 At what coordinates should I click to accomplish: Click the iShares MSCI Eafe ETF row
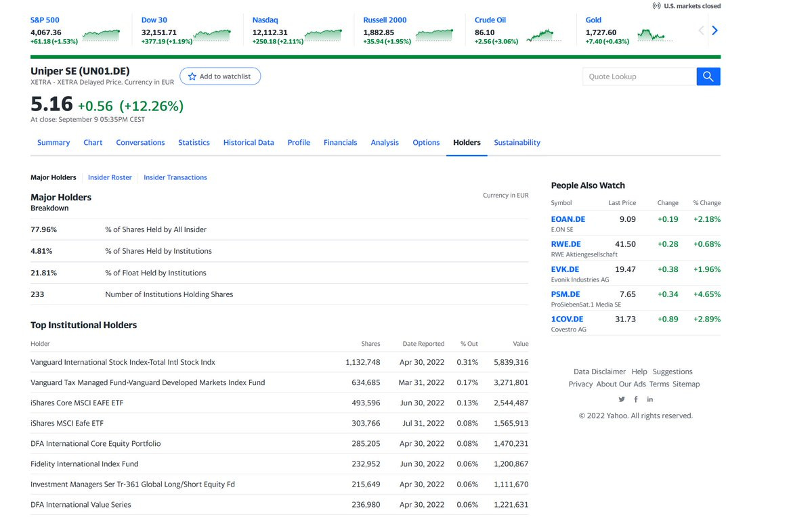[280, 423]
